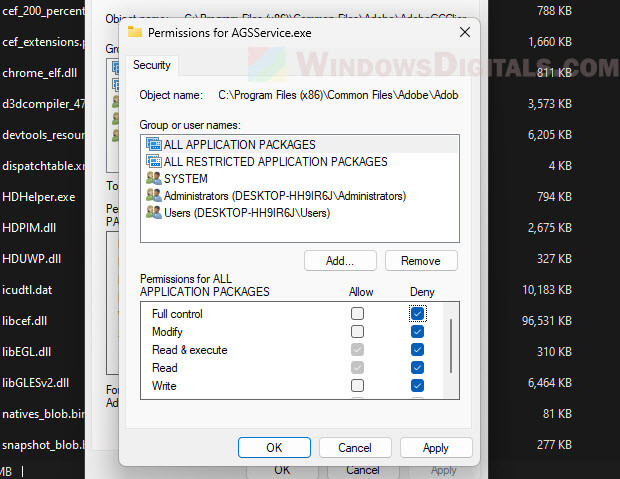The image size is (620, 479).
Task: Select Administrators (DESKTOP-HH9IR6J\Administrators) entry
Action: pos(300,195)
